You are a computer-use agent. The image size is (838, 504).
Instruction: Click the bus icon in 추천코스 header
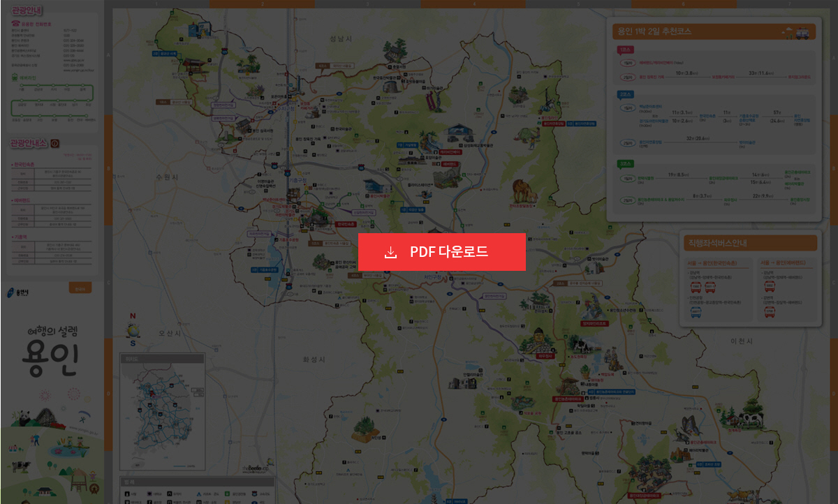pos(802,33)
